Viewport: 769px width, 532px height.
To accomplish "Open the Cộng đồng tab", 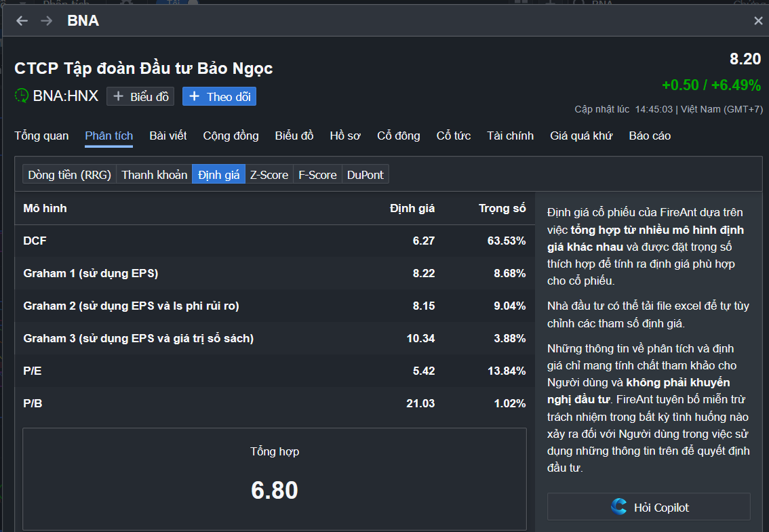I will coord(231,136).
